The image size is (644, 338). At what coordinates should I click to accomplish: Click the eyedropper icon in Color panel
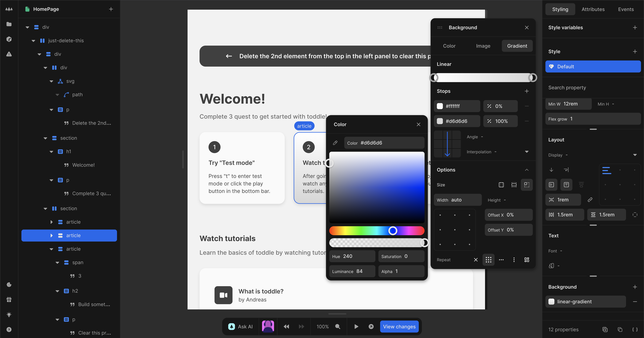pos(335,143)
